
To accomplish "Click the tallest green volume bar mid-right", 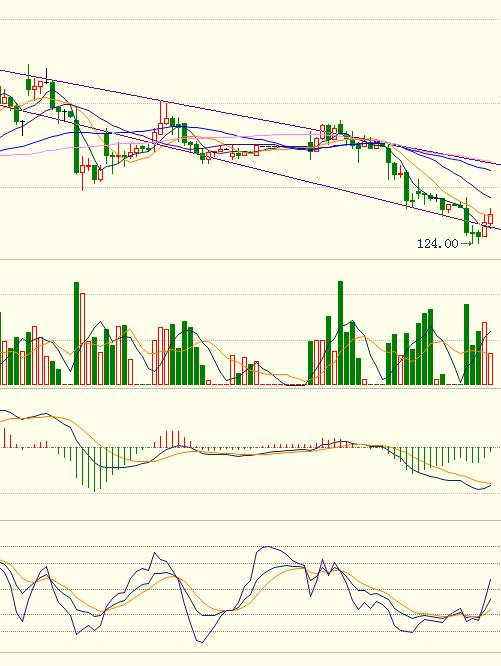I will coord(341,333).
